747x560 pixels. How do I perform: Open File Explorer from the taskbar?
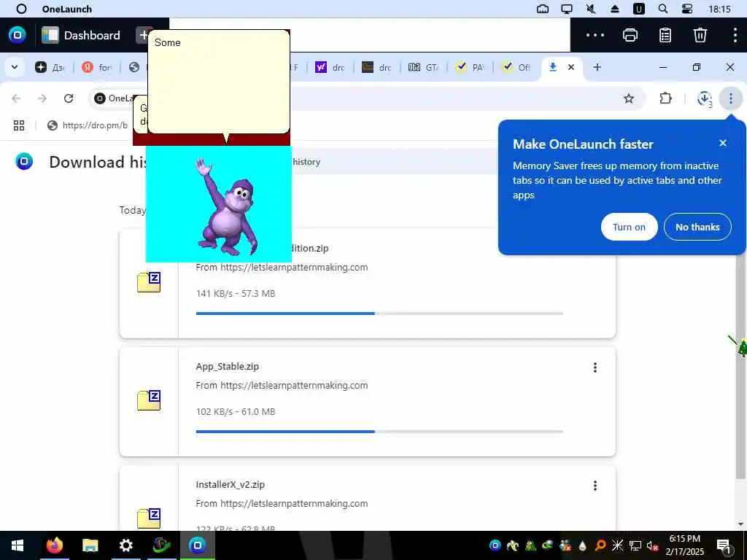pyautogui.click(x=90, y=545)
